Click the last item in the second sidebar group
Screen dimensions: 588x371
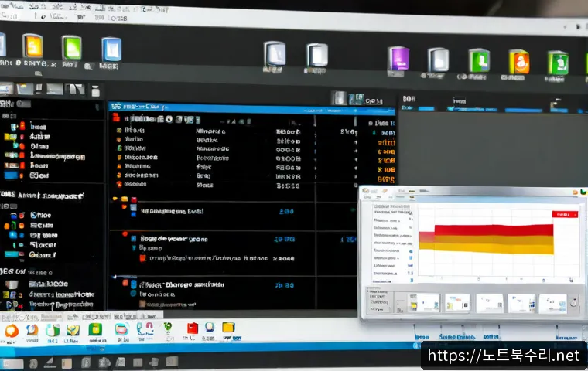coord(30,255)
